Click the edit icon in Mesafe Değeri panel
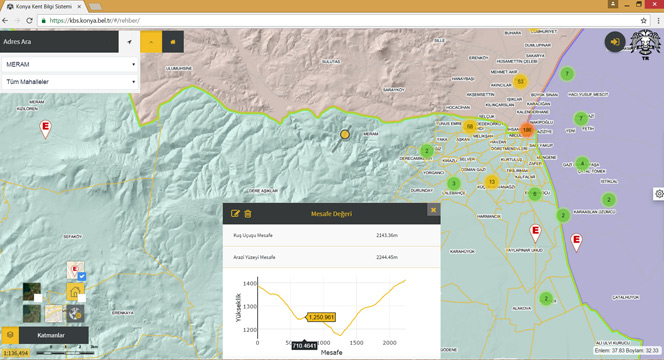This screenshot has width=664, height=360. pyautogui.click(x=235, y=213)
